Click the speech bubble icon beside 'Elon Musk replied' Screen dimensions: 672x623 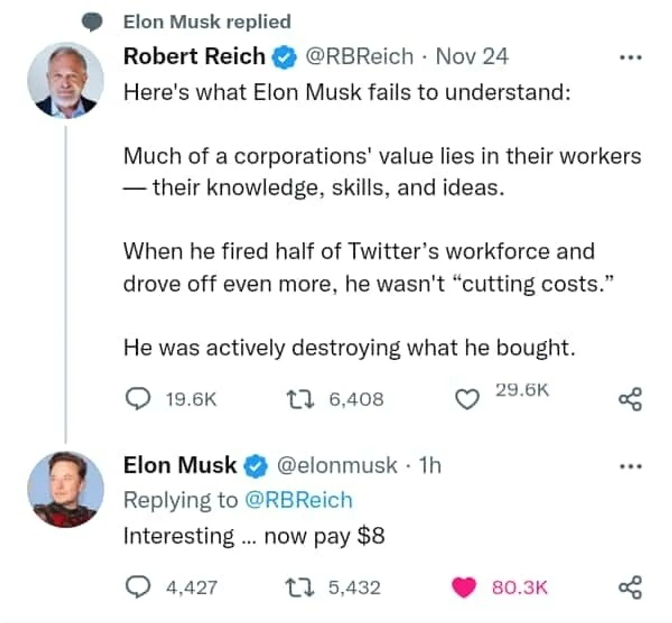click(92, 22)
